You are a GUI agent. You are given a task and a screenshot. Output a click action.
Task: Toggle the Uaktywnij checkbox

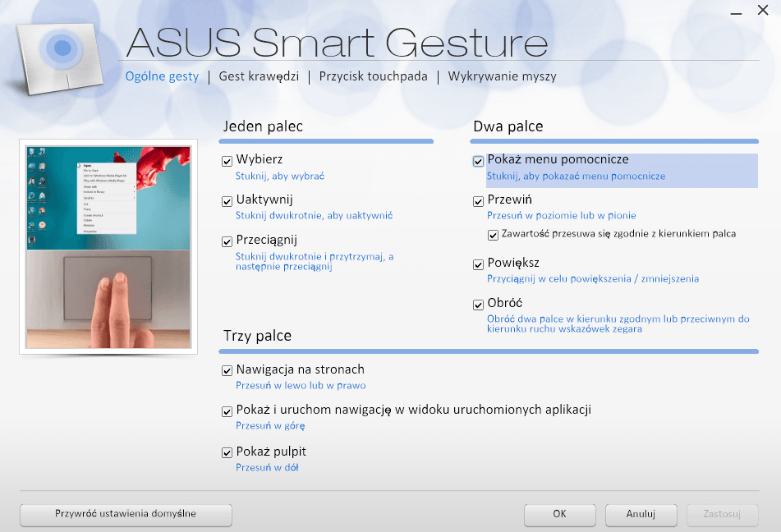pos(227,201)
